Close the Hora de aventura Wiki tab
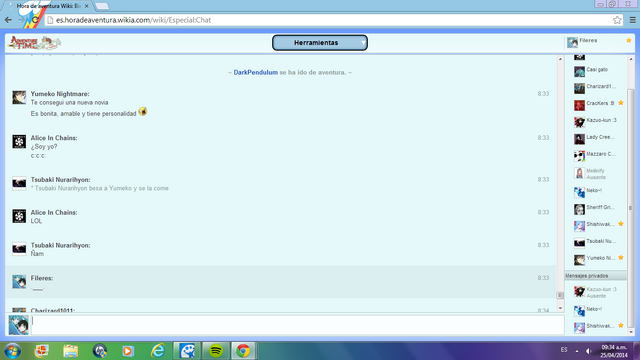 pyautogui.click(x=87, y=6)
